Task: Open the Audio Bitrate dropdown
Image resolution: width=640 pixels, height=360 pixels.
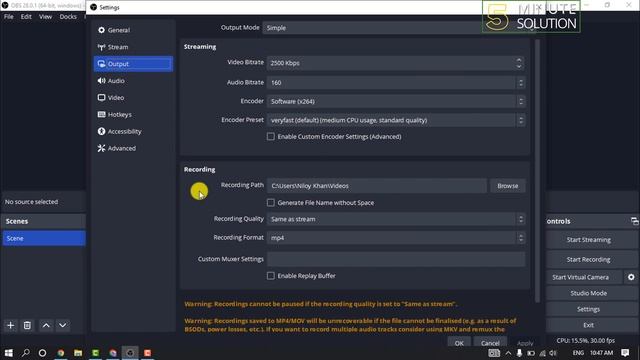Action: 396,82
